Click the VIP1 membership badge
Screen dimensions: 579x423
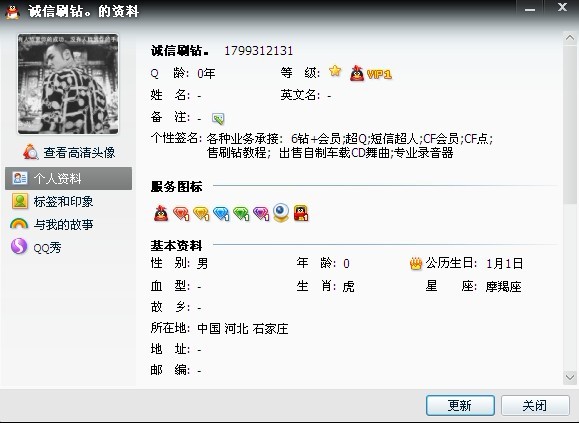coord(370,73)
